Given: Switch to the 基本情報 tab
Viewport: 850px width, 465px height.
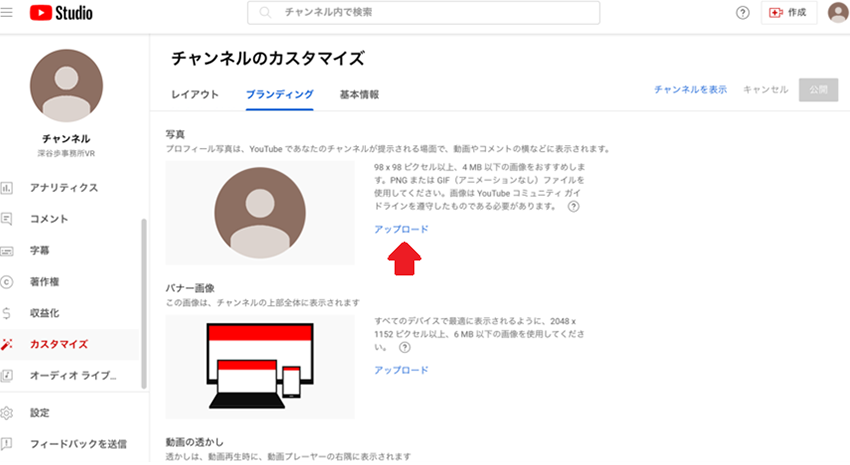Looking at the screenshot, I should 359,94.
